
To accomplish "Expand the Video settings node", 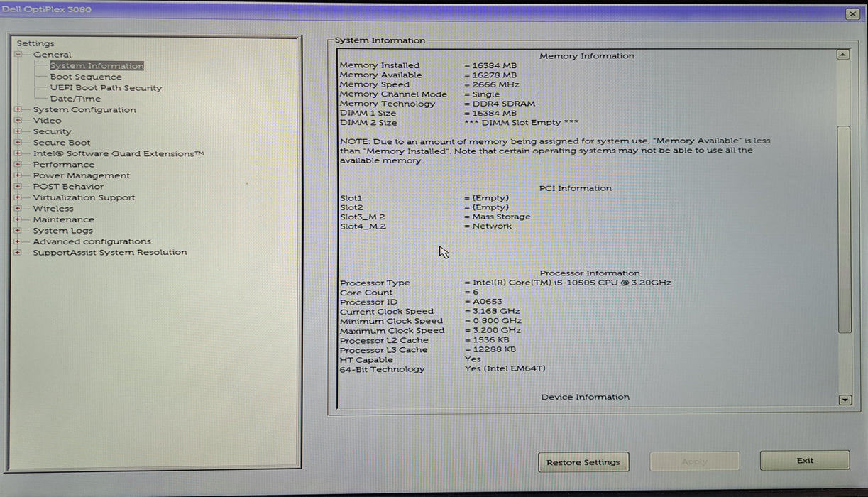I will click(18, 121).
